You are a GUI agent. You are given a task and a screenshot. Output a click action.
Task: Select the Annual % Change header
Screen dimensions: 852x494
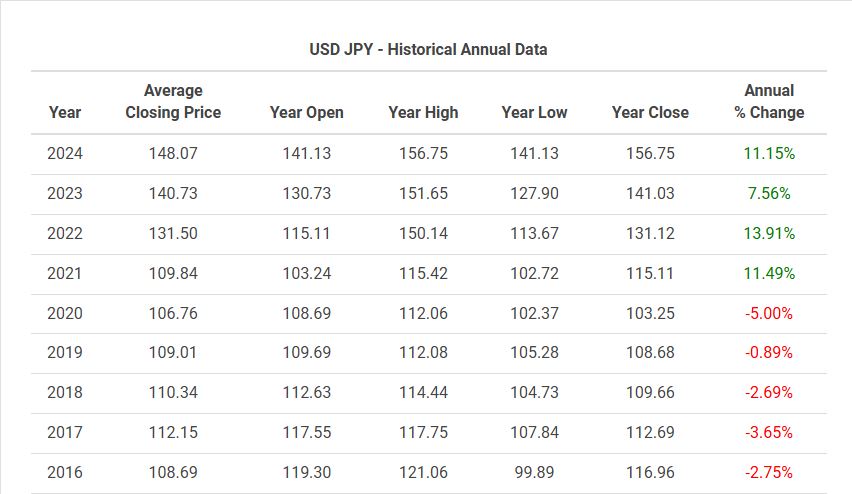[x=769, y=101]
